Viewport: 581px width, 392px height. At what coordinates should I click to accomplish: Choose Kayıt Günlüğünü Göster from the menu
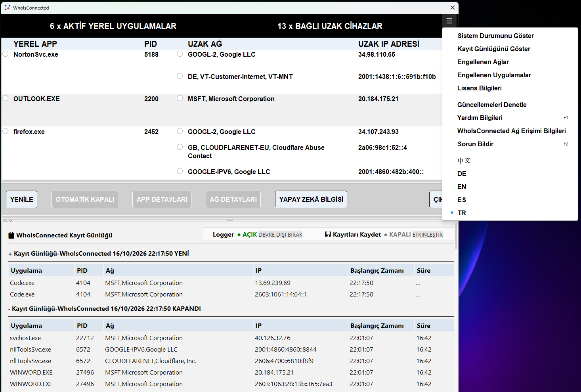coord(510,49)
